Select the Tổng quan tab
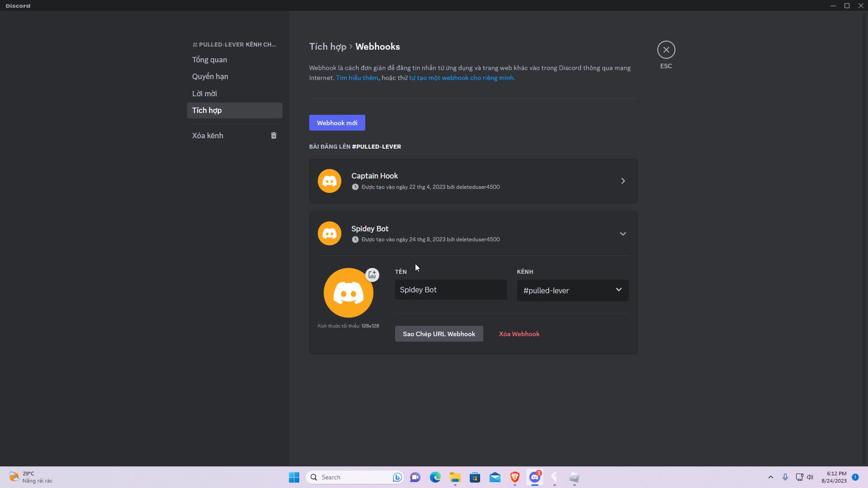The width and height of the screenshot is (868, 488). point(209,59)
